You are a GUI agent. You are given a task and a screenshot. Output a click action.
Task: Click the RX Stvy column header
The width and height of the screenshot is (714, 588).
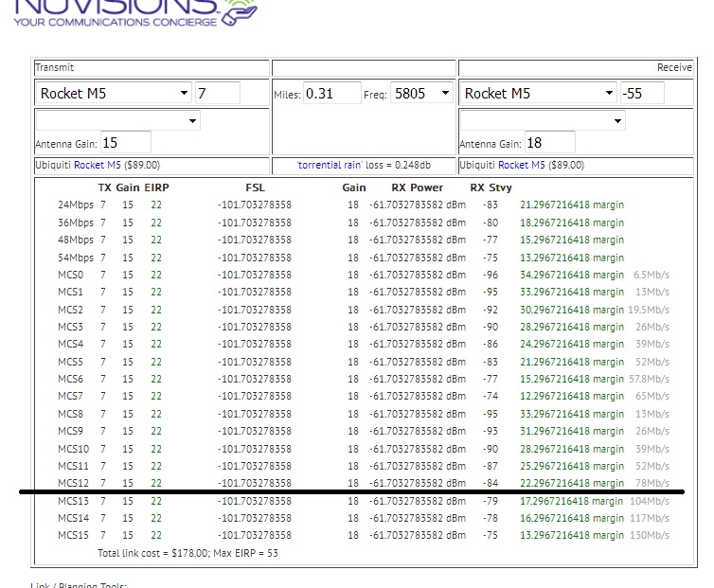[491, 187]
